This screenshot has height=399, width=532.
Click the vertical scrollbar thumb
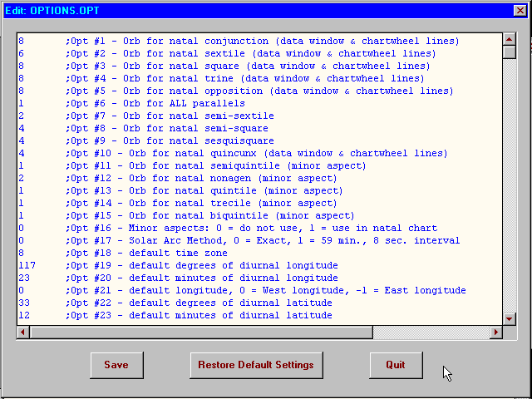coord(510,52)
